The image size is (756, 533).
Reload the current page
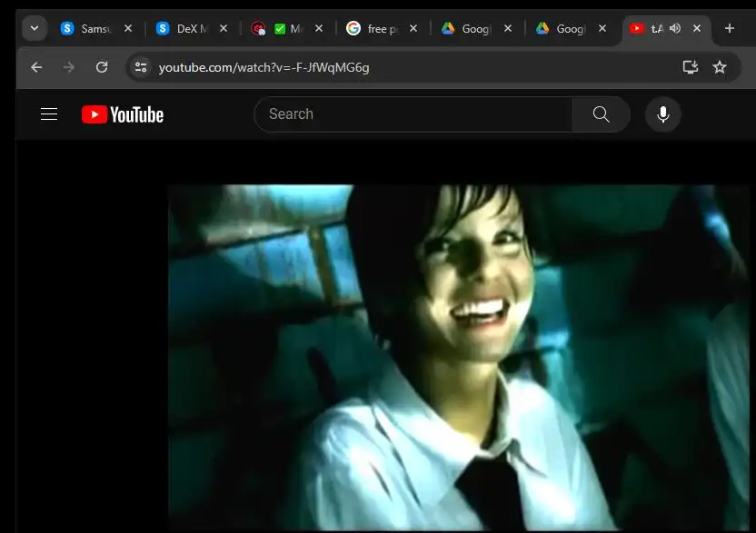(x=101, y=67)
